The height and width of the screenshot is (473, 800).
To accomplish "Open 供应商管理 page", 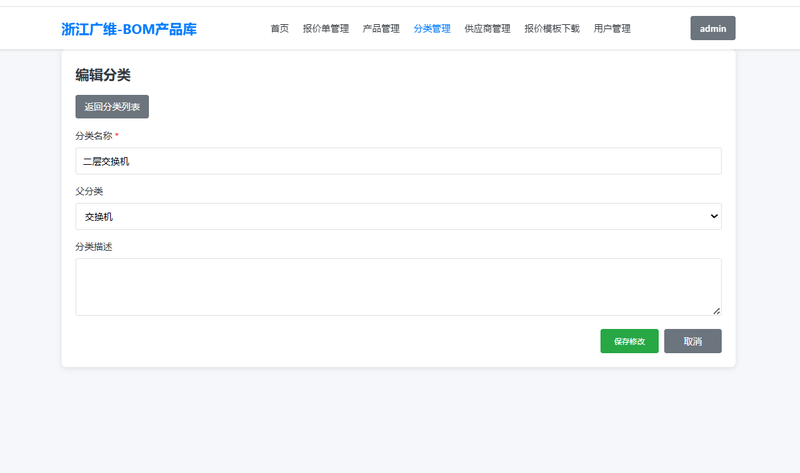I will (x=487, y=29).
